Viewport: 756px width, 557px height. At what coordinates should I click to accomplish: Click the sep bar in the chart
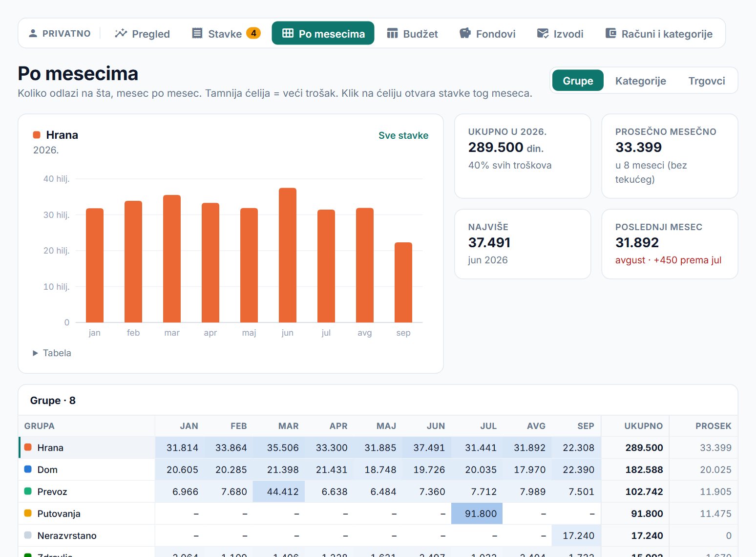click(403, 282)
